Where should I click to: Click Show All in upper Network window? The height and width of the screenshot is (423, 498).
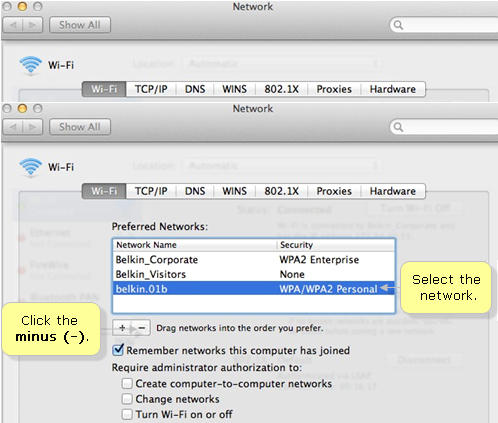(x=80, y=25)
